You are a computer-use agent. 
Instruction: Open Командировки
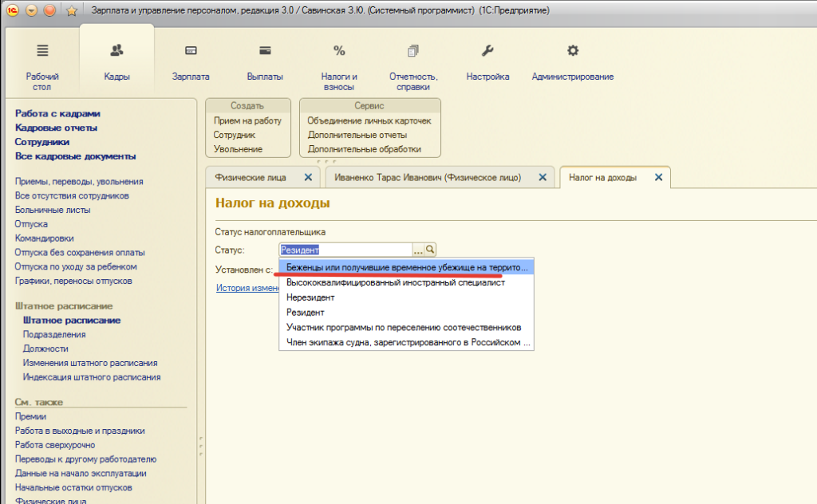45,238
